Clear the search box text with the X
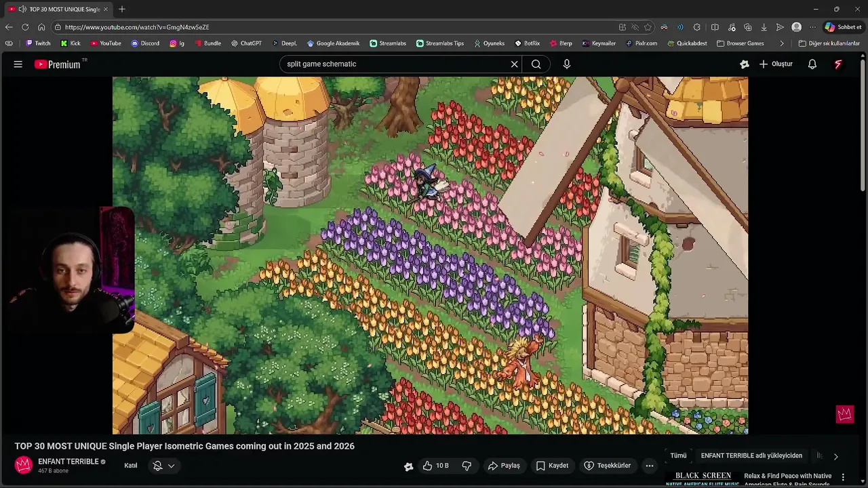This screenshot has width=868, height=488. (x=514, y=64)
